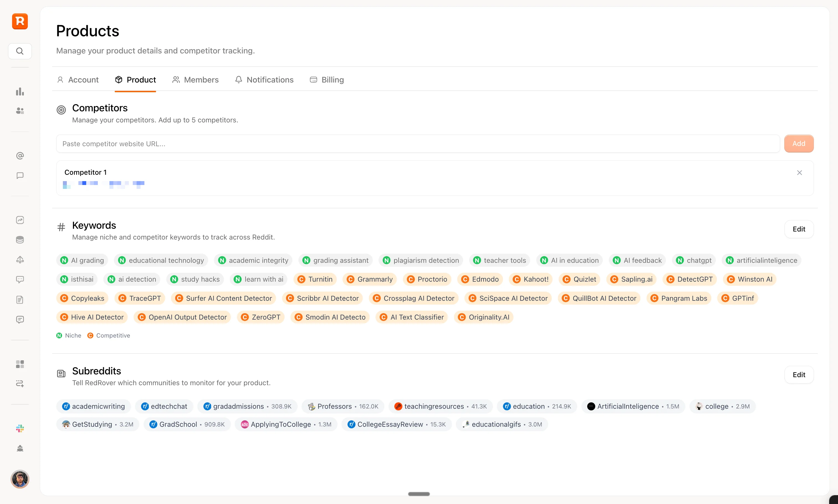Open the database stack icon in sidebar
This screenshot has width=838, height=504.
tap(20, 240)
